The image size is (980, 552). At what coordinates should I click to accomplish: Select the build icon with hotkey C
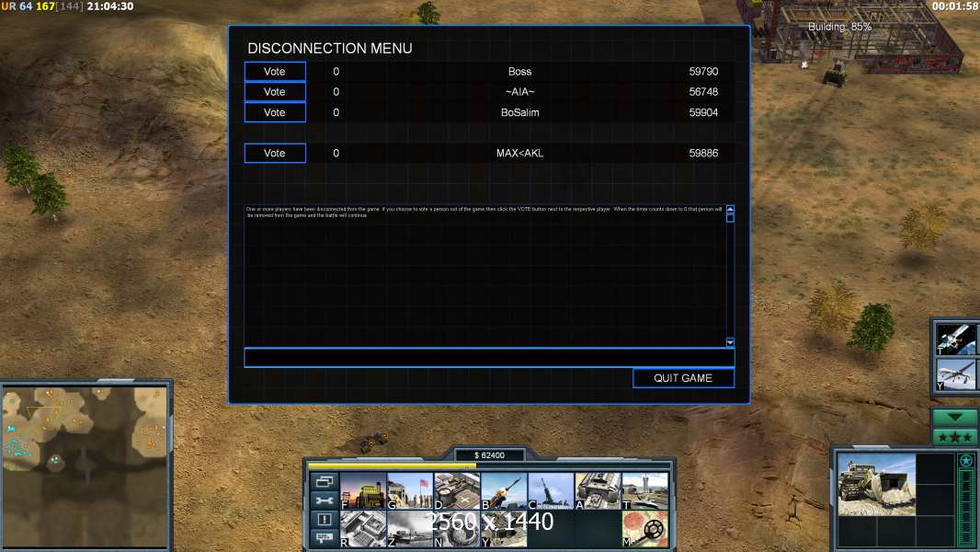pyautogui.click(x=551, y=491)
